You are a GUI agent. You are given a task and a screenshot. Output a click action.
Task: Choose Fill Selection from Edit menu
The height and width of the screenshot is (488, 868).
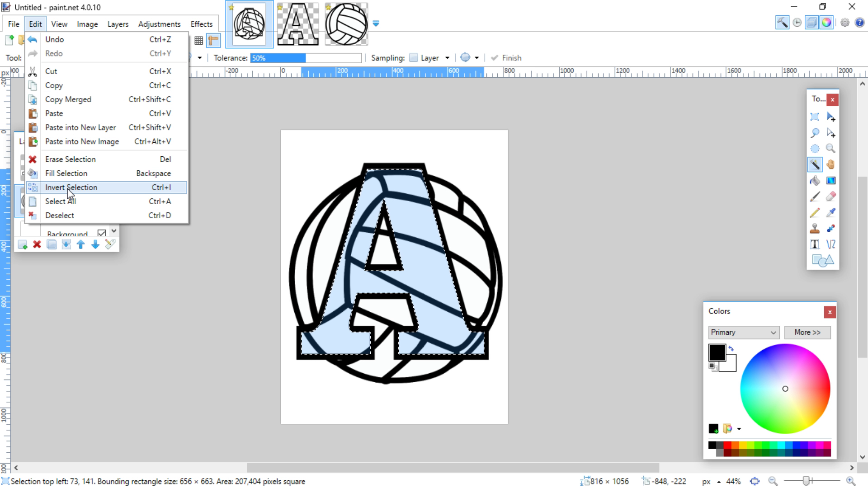106,174
